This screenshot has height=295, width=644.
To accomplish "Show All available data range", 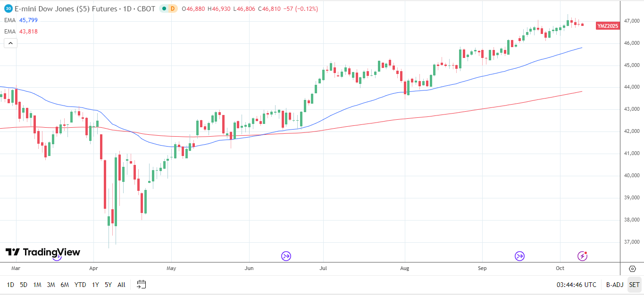I will (121, 285).
